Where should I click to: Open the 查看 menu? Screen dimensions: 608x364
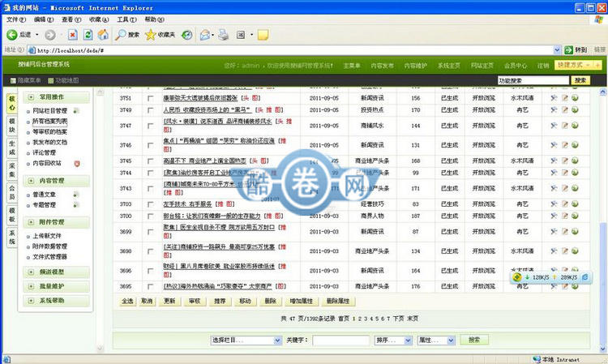[71, 19]
